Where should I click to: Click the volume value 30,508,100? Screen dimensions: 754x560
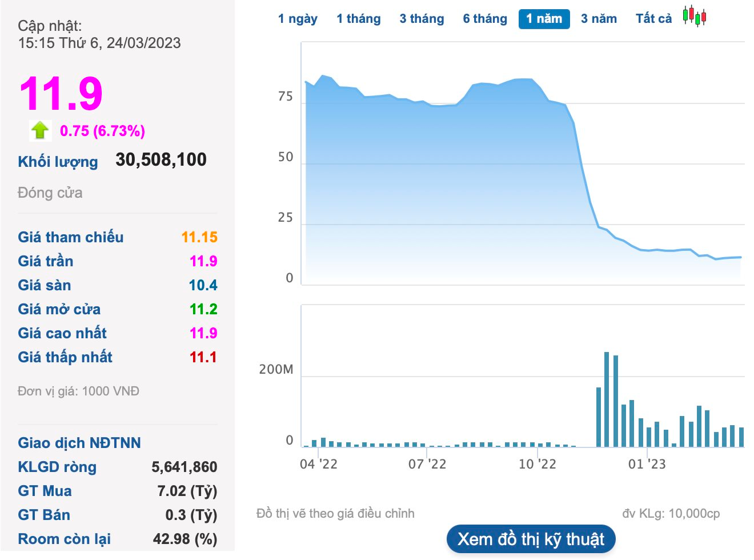point(161,159)
